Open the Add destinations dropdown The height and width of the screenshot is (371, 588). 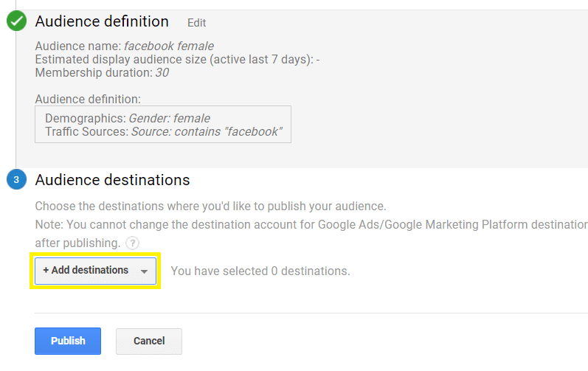coord(95,271)
